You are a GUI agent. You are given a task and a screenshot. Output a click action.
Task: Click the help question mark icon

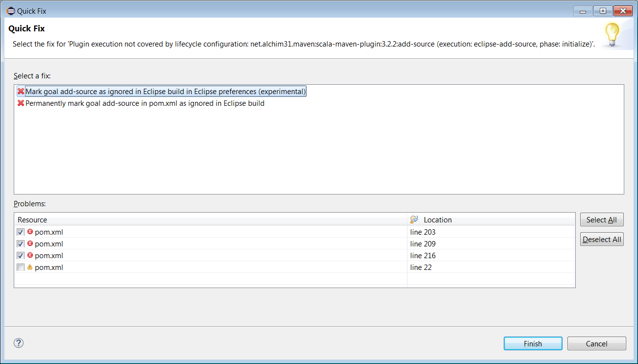pos(19,343)
